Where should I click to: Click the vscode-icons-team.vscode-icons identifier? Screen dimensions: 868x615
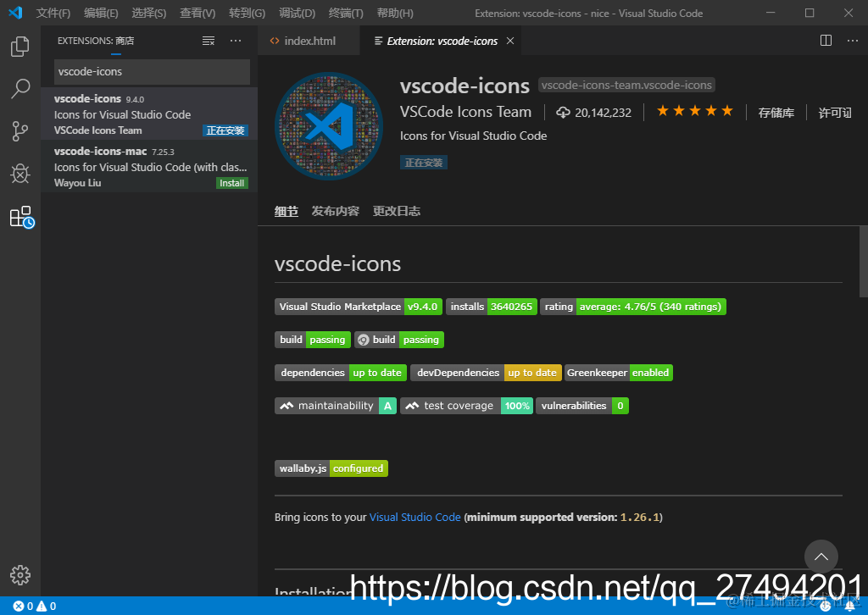click(626, 86)
